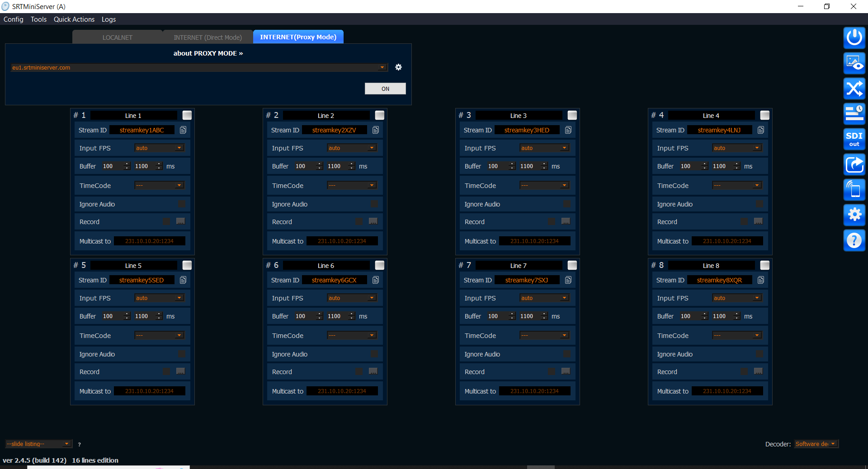The width and height of the screenshot is (868, 469).
Task: Open Line 4 TimeCode dropdown
Action: (737, 185)
